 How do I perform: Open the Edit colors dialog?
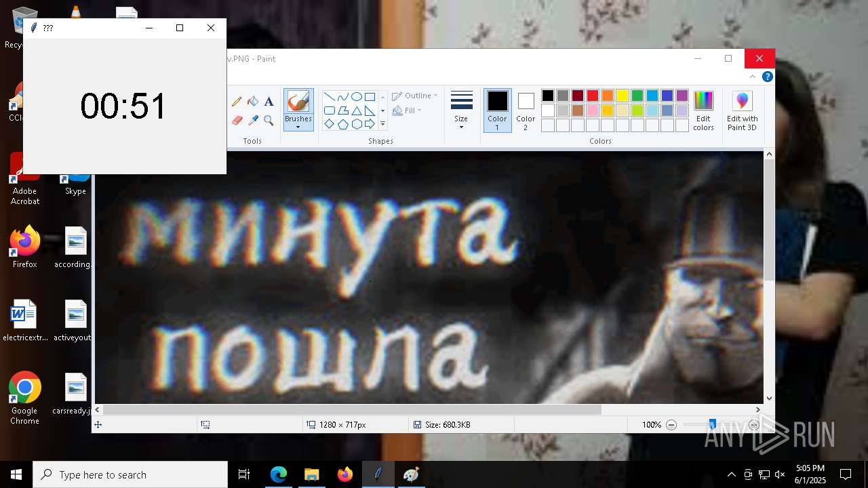click(x=703, y=110)
